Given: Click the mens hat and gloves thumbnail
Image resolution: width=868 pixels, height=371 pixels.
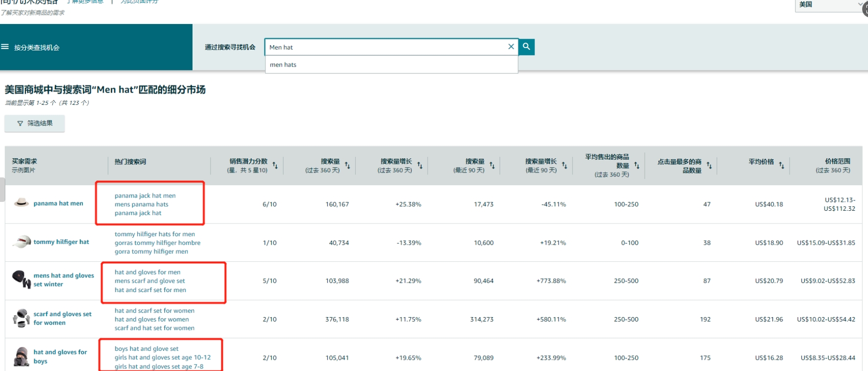Looking at the screenshot, I should (21, 279).
